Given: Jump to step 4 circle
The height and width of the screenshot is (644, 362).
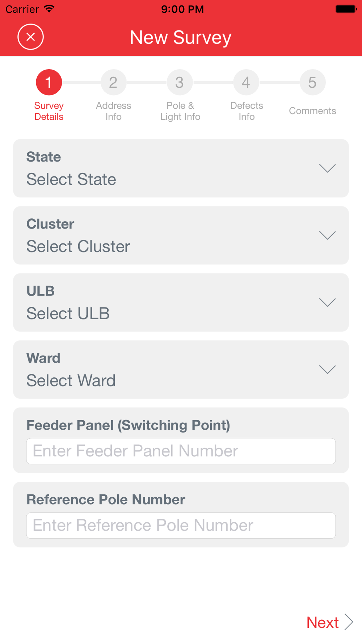Looking at the screenshot, I should (246, 82).
